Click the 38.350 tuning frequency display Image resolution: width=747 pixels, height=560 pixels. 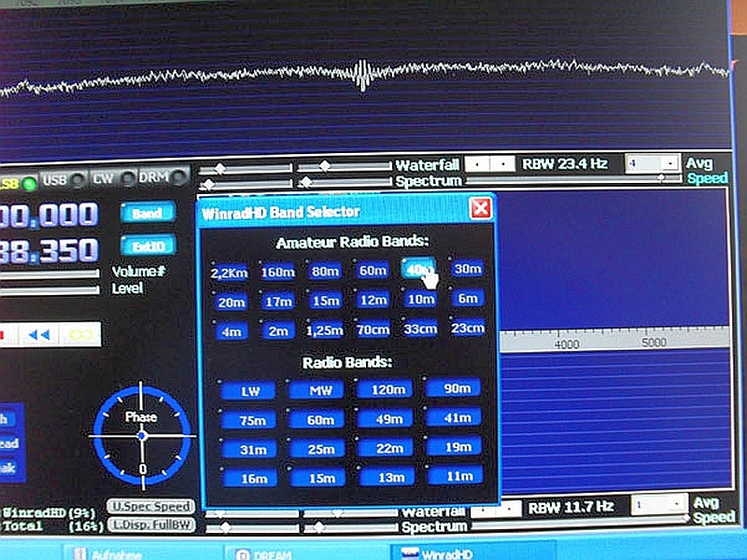49,251
